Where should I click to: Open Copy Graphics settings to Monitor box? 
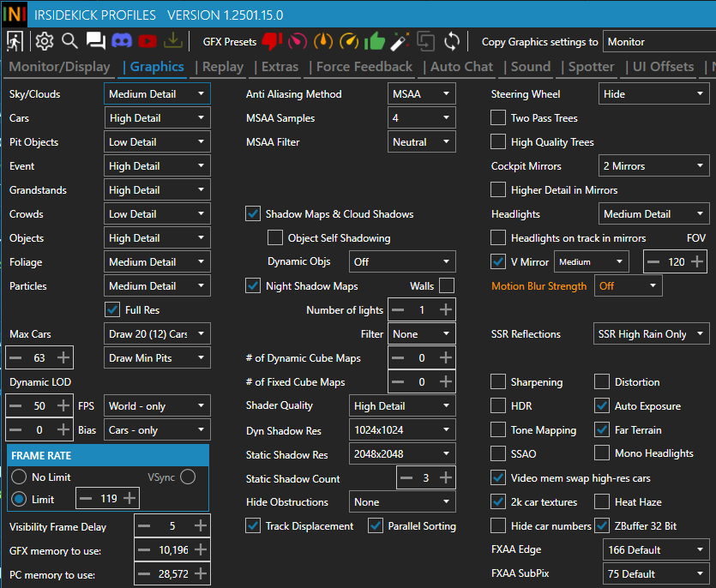coord(659,41)
